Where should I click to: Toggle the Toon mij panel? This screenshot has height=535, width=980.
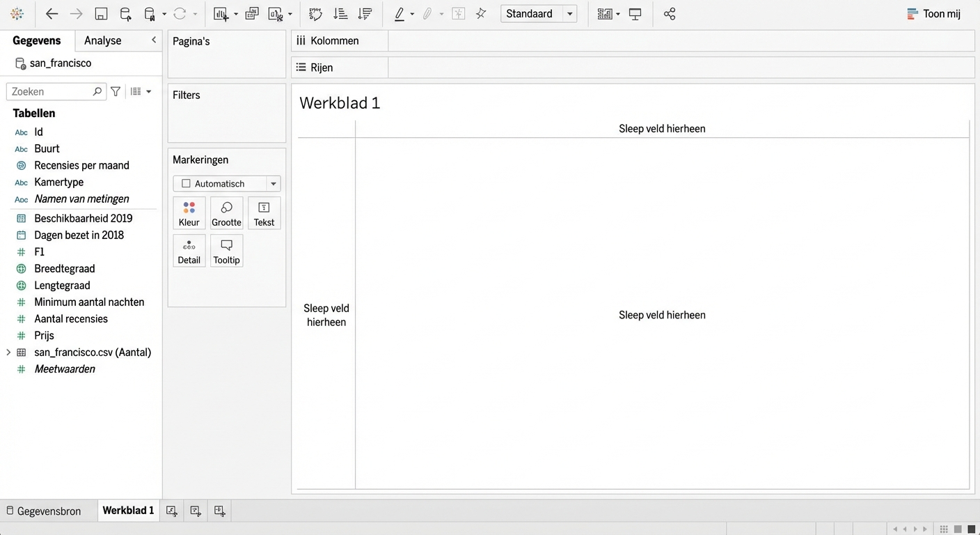(x=933, y=14)
